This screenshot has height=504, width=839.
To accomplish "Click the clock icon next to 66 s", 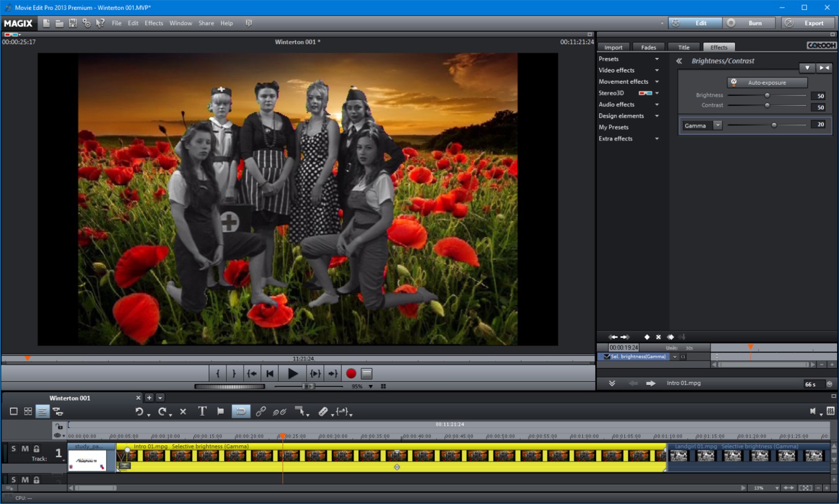I will click(830, 384).
